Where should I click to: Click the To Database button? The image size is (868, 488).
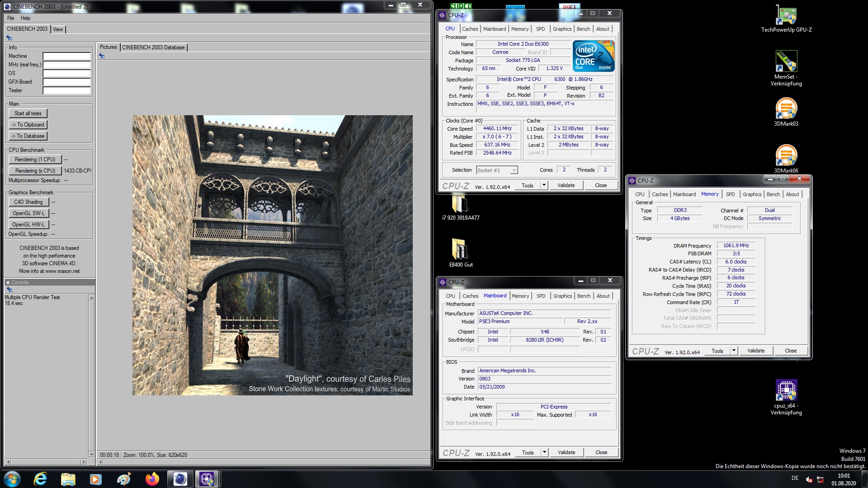28,136
